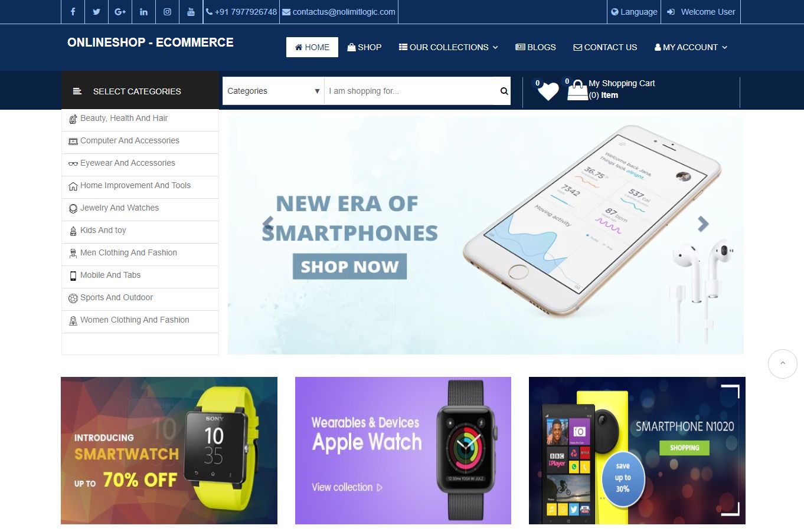Click the Shop Now banner button
The width and height of the screenshot is (804, 532).
(x=349, y=267)
